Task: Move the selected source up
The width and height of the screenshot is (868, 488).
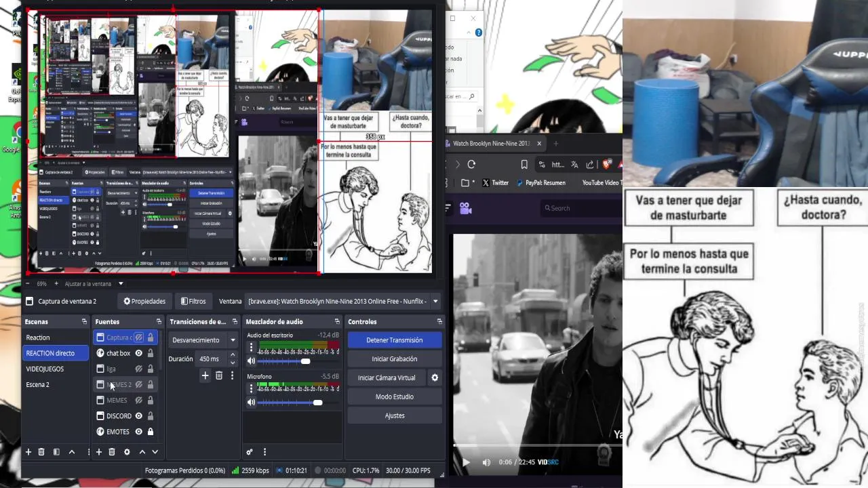Action: coord(142,452)
